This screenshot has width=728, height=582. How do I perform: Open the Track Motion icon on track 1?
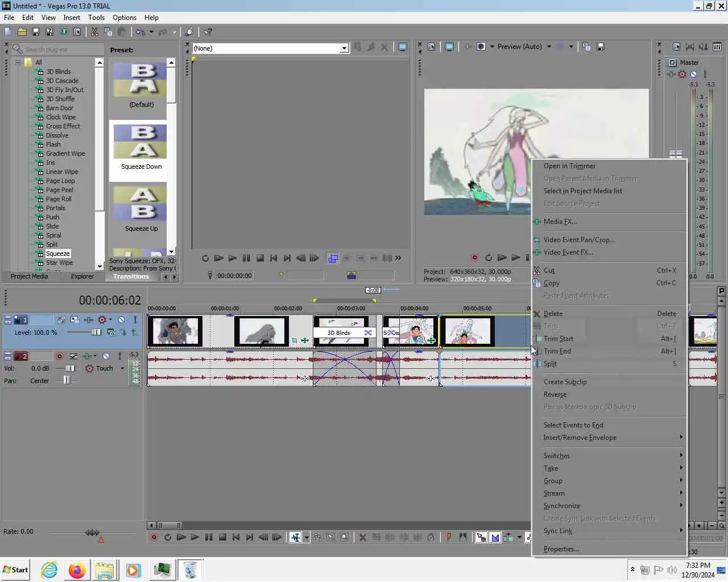pos(75,320)
